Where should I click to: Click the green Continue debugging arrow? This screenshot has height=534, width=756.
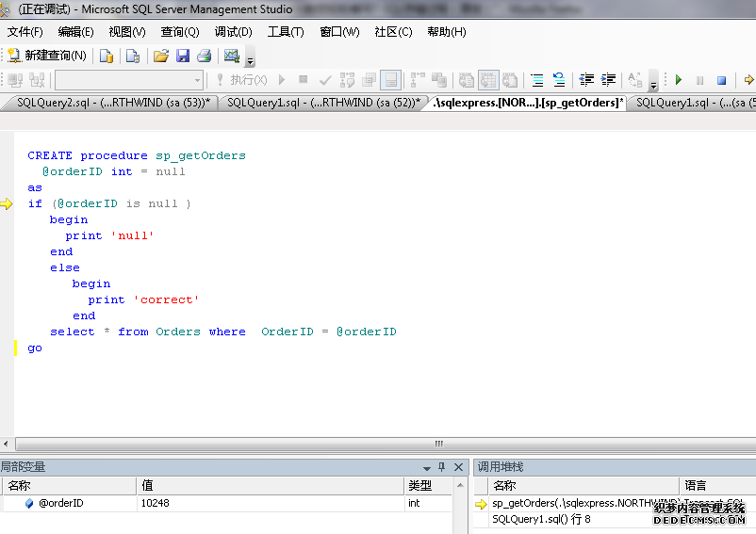[679, 80]
